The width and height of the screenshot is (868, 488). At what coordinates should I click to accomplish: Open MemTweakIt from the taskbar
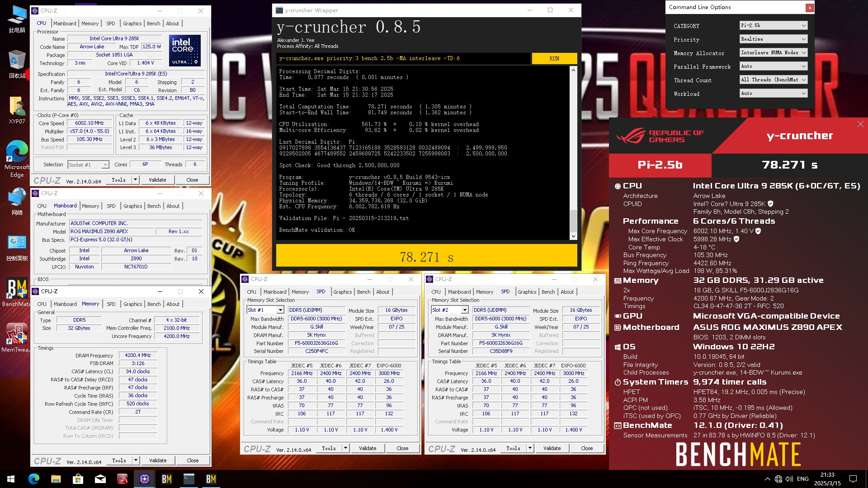(122, 479)
